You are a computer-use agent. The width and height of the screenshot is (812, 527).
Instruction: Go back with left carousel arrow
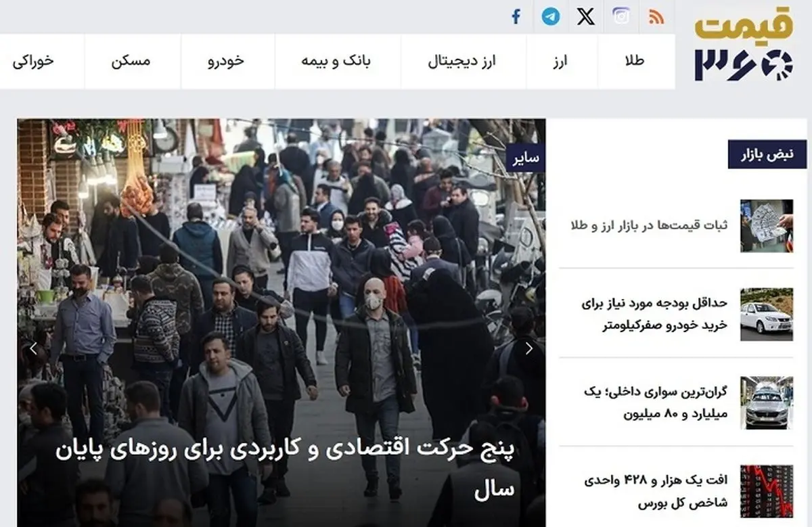(33, 349)
